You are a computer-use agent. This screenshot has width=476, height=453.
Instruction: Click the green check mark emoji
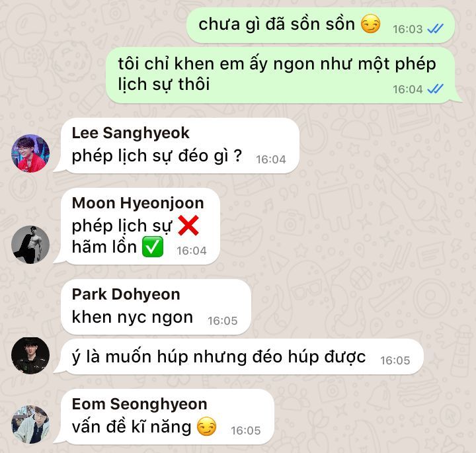153,247
